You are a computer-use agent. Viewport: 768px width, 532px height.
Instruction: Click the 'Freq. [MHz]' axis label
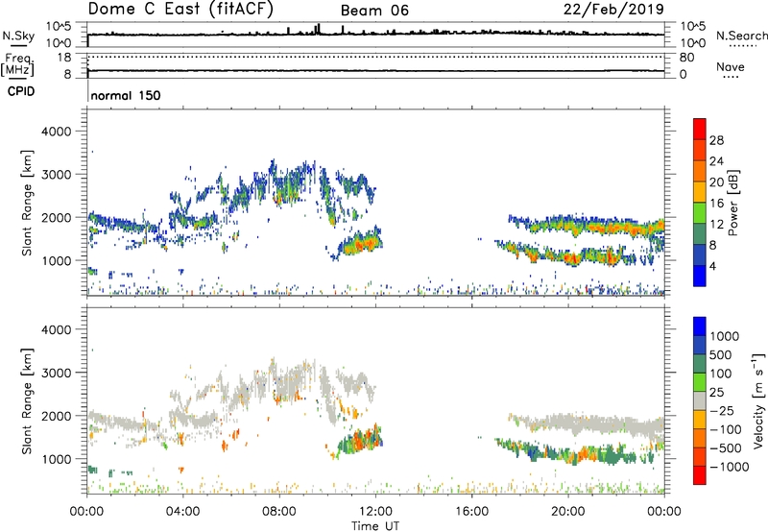pyautogui.click(x=18, y=64)
